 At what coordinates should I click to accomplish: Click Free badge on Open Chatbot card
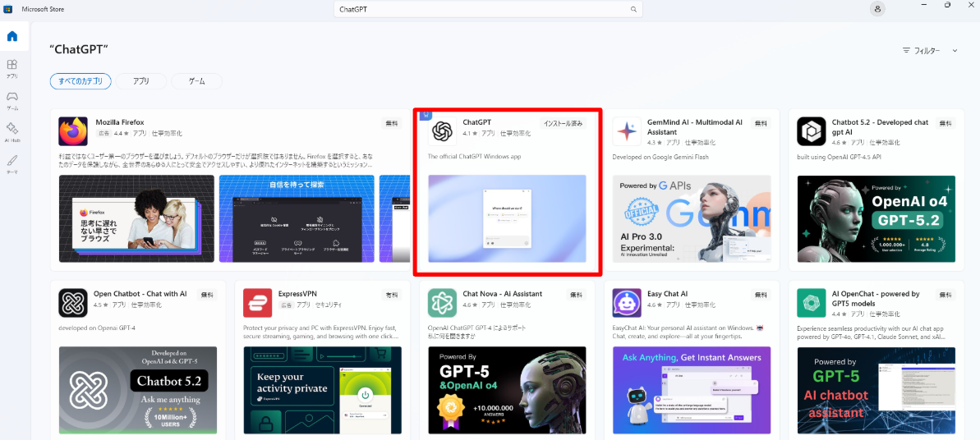point(207,295)
